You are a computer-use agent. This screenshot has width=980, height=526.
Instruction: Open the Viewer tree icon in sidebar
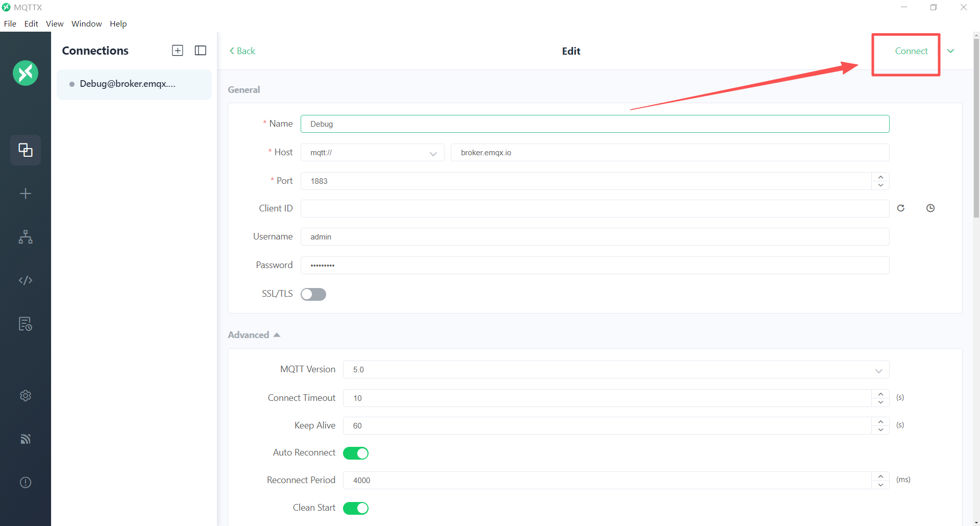(x=26, y=237)
